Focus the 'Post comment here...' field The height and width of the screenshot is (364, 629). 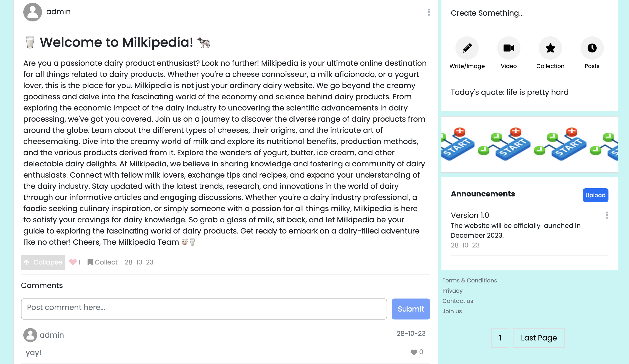coord(204,309)
